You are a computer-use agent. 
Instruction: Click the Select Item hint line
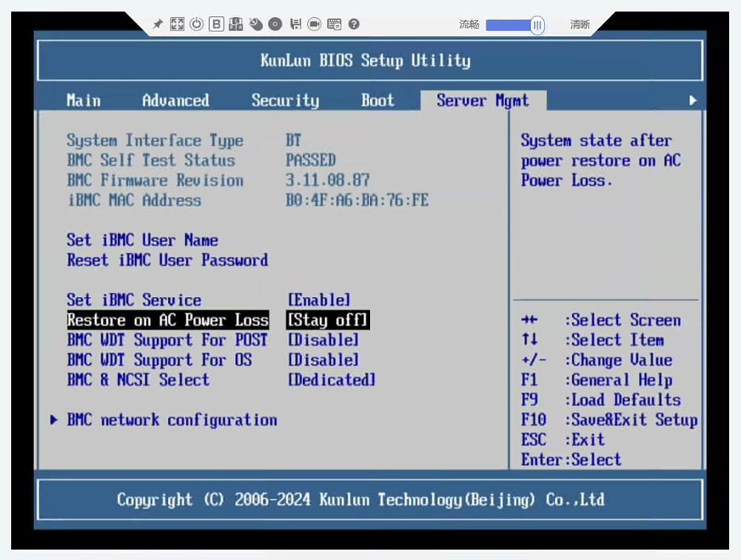pyautogui.click(x=593, y=340)
